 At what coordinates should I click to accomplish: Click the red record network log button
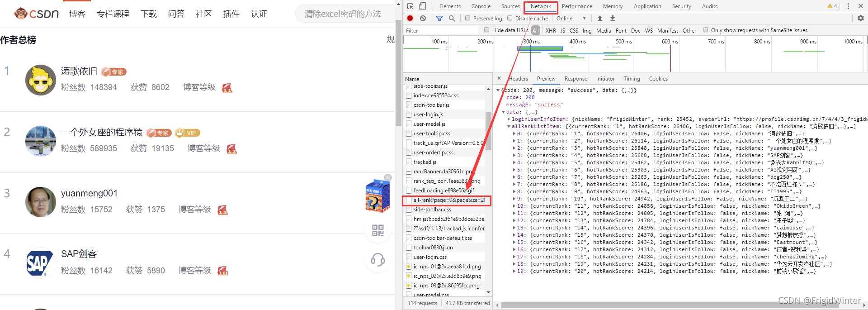coord(410,18)
